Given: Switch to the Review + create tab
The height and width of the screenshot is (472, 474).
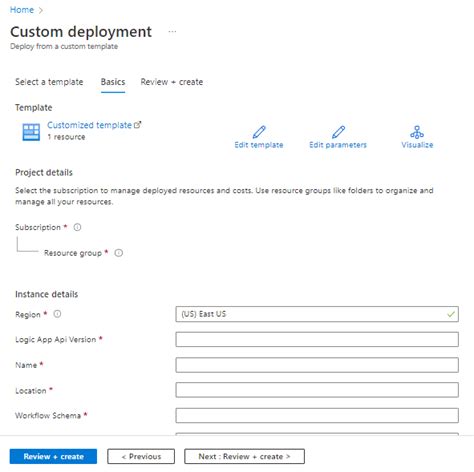Looking at the screenshot, I should click(172, 82).
